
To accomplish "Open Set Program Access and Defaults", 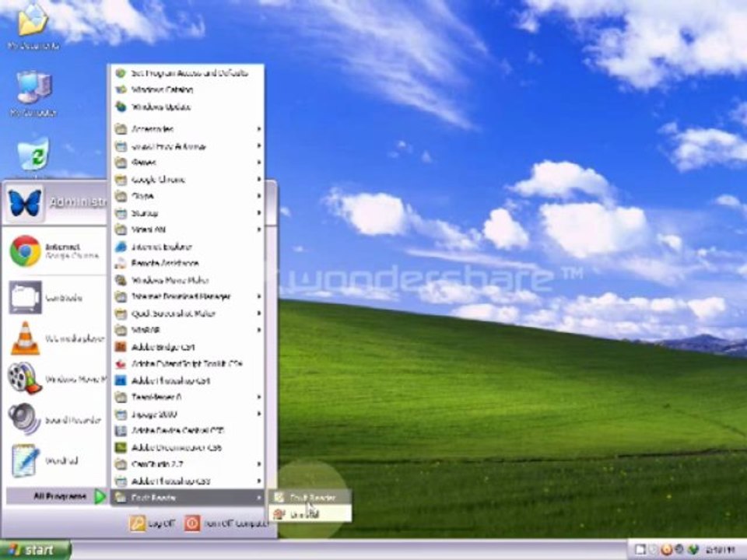I will coord(188,73).
